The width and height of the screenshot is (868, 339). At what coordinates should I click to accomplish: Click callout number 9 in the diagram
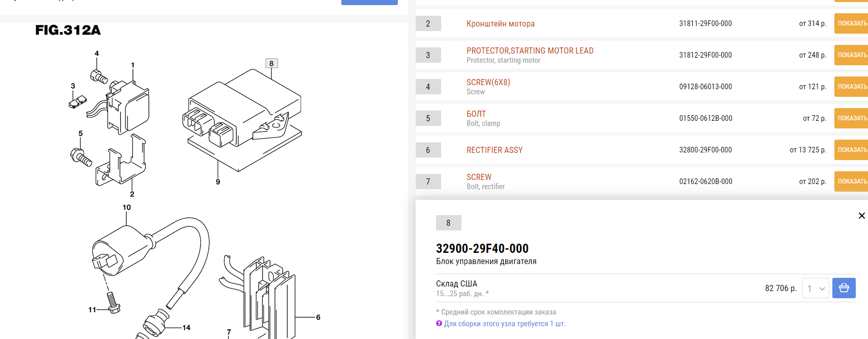[218, 182]
